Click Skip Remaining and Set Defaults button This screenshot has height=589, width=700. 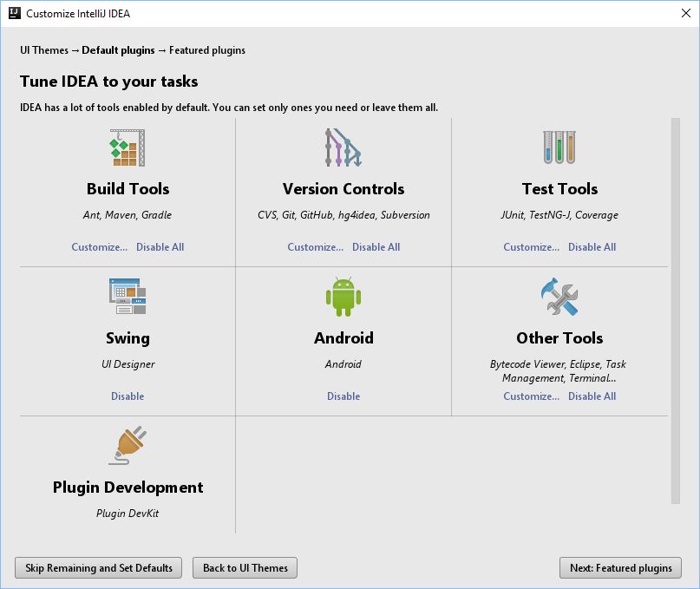tap(99, 568)
